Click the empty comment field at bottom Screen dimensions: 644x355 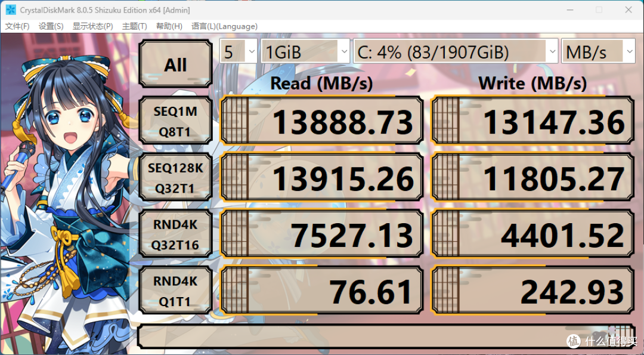(386, 337)
